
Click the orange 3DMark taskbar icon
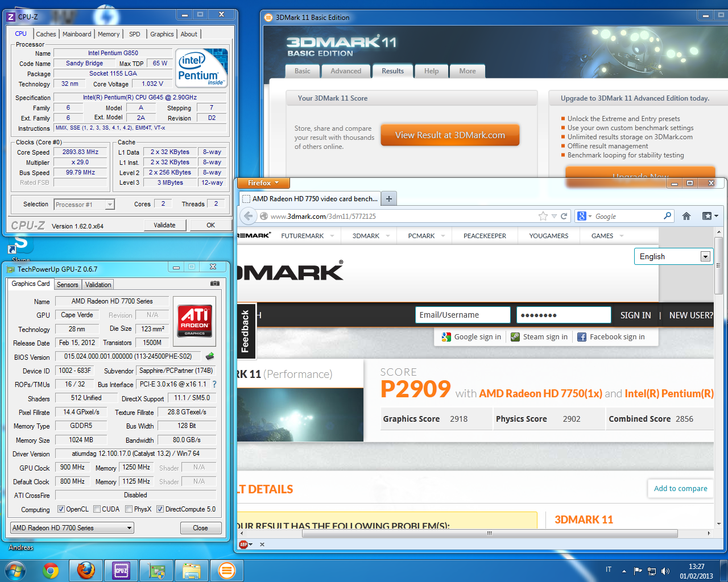tap(227, 570)
